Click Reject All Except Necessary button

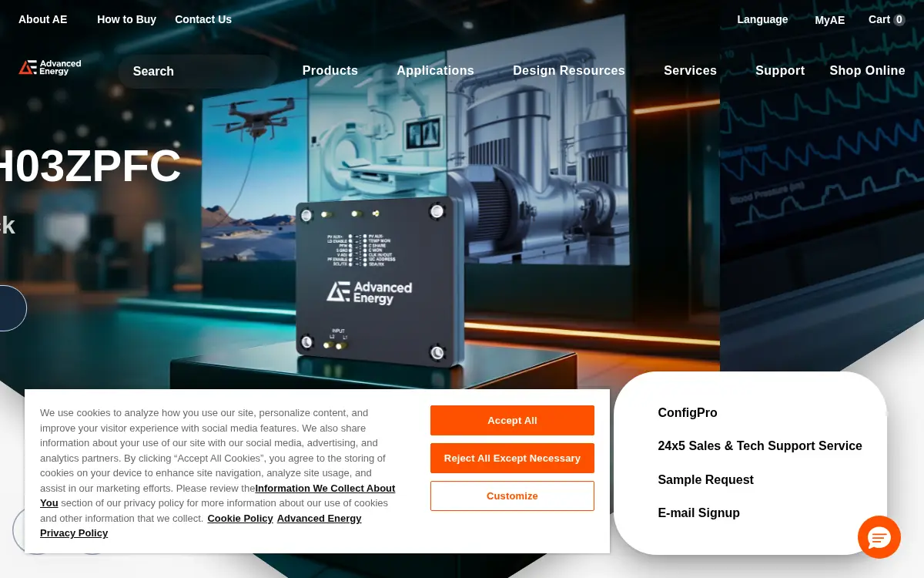tap(512, 459)
